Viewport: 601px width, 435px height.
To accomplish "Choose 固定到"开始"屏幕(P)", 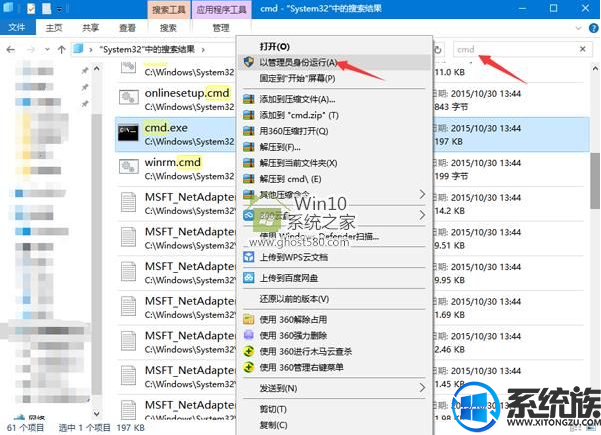I will (333, 78).
